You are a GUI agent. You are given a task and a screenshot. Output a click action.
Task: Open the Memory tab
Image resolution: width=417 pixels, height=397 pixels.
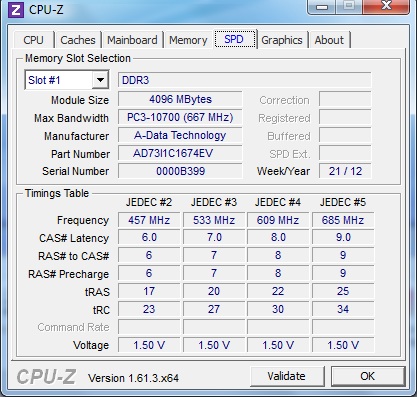pos(188,40)
